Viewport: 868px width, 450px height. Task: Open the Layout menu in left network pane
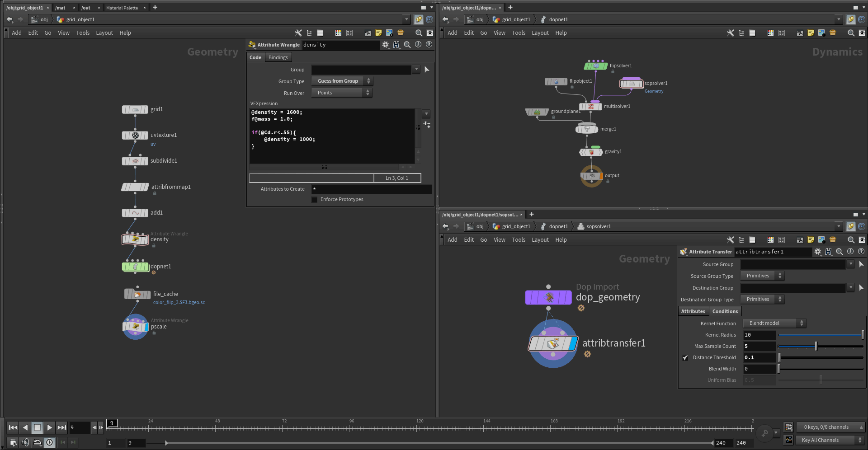pos(104,33)
